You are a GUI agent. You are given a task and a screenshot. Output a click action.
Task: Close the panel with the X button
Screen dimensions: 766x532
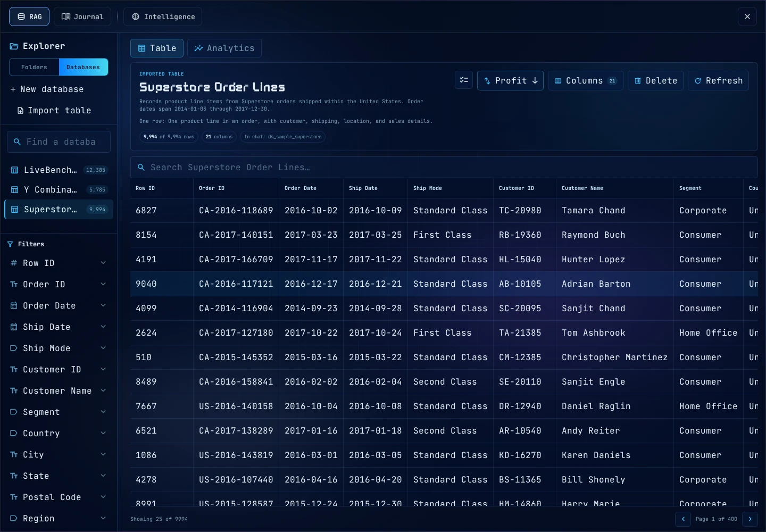(x=747, y=16)
